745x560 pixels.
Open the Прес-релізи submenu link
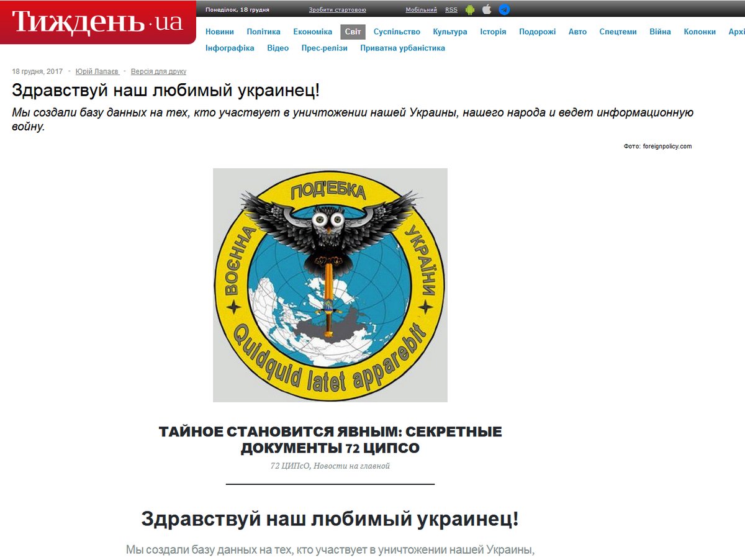pos(325,48)
